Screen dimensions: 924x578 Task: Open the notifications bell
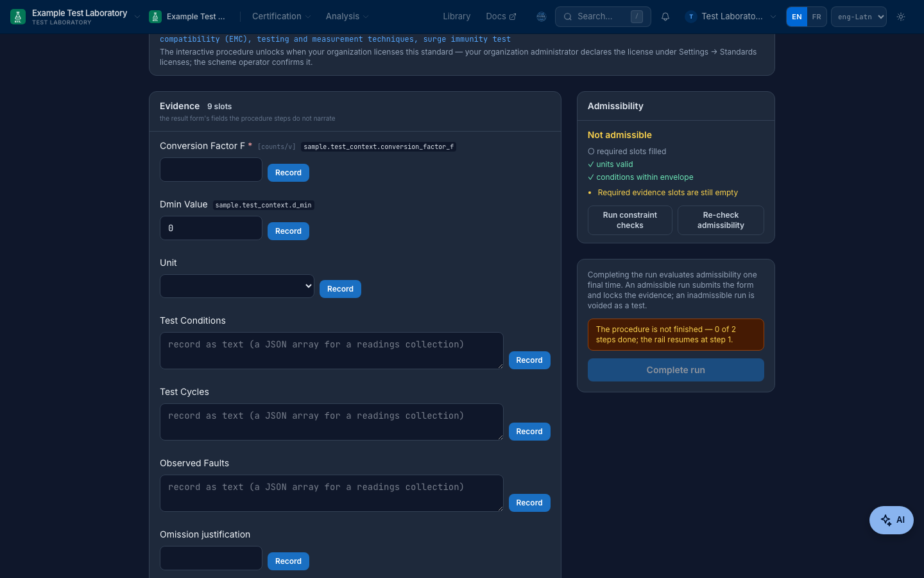[665, 17]
